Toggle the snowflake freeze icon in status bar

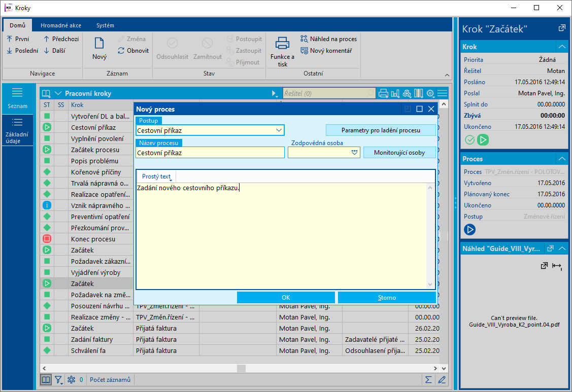click(71, 379)
